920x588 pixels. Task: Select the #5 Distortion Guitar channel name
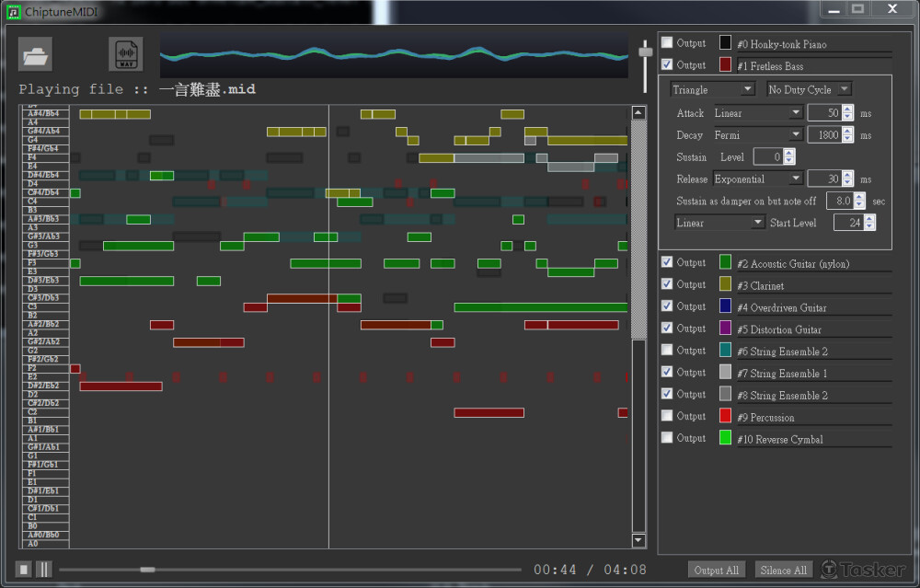coord(779,329)
